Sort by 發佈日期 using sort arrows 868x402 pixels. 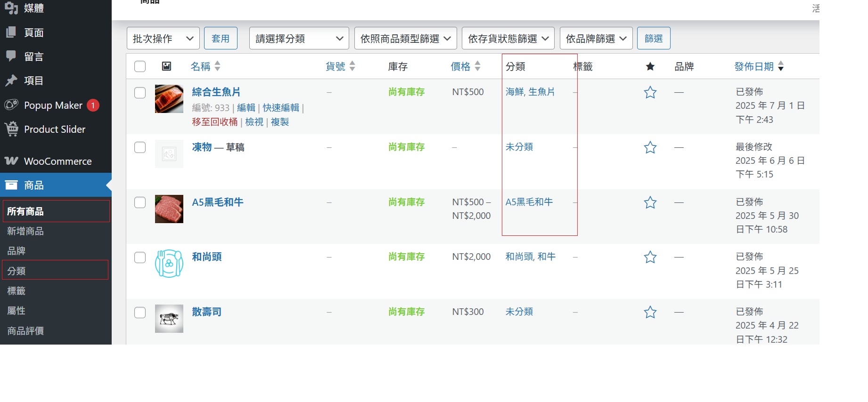(781, 66)
